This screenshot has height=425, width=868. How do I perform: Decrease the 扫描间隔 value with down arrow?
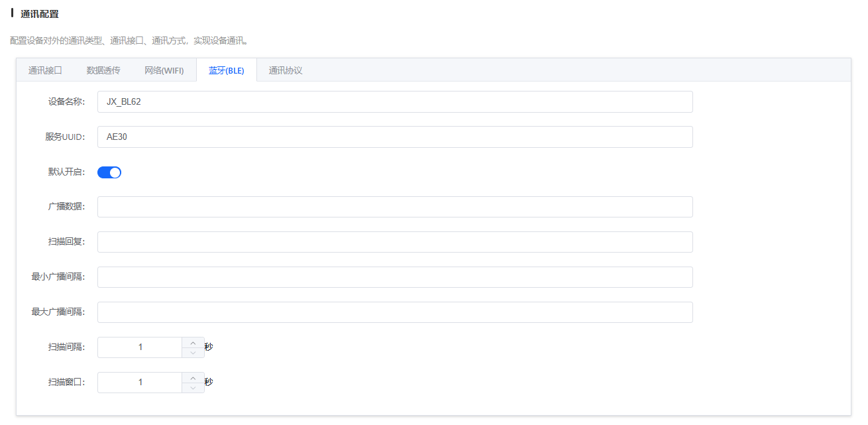point(193,353)
